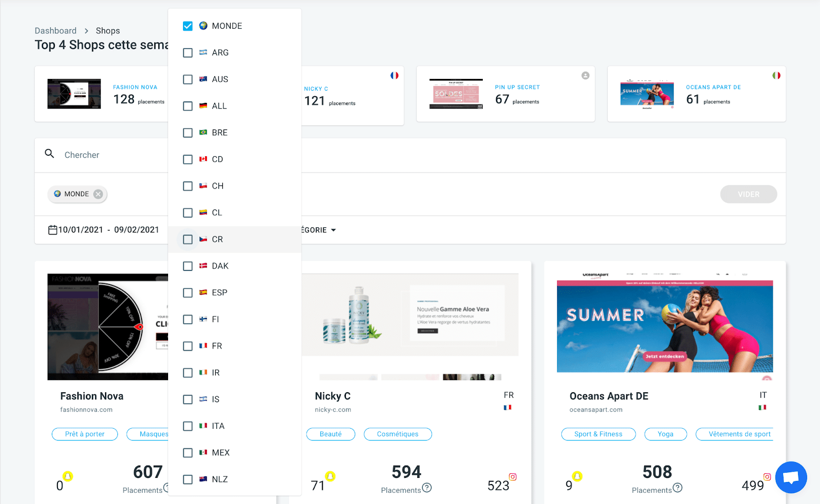Check the AUS country checkbox
This screenshot has width=820, height=504.
(188, 79)
